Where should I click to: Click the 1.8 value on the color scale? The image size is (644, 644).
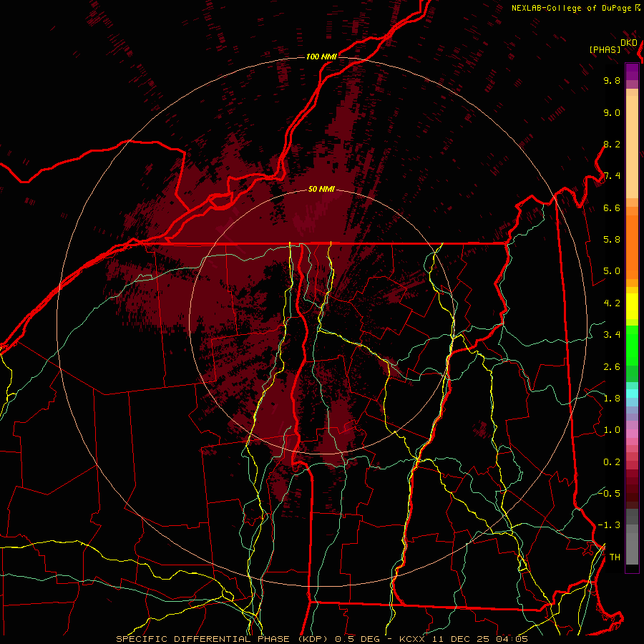[x=612, y=399]
